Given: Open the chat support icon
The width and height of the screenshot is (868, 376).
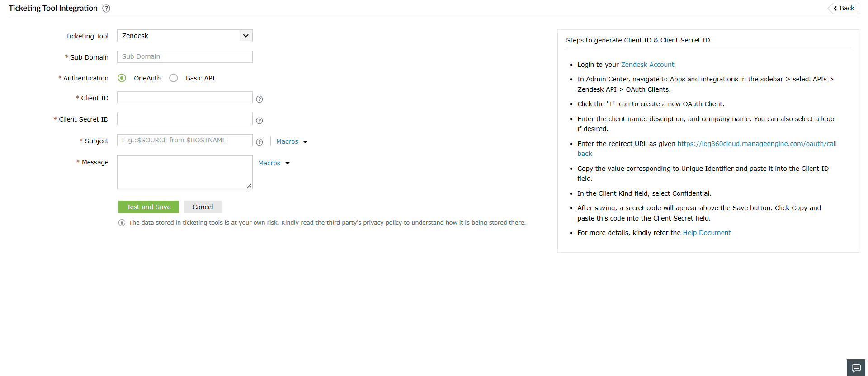Looking at the screenshot, I should coord(856,368).
